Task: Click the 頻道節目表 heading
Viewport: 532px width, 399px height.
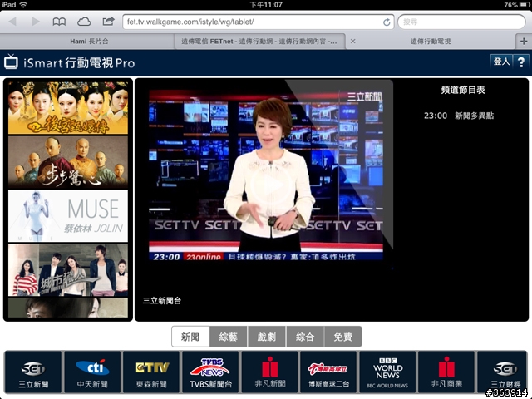Action: 463,90
